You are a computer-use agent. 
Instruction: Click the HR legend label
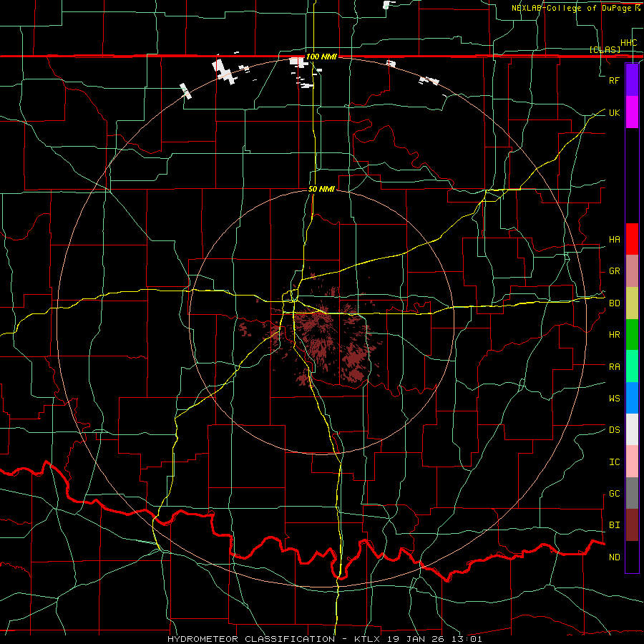click(x=614, y=335)
